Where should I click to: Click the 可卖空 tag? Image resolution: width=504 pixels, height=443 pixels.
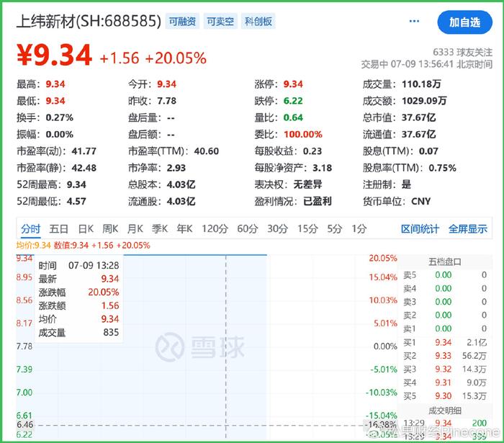[x=220, y=22]
